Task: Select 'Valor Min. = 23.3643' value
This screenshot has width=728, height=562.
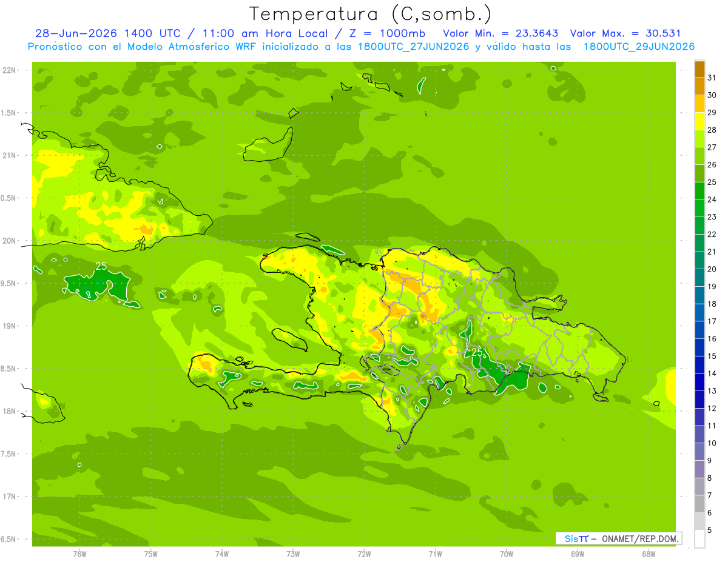Action: (x=500, y=33)
